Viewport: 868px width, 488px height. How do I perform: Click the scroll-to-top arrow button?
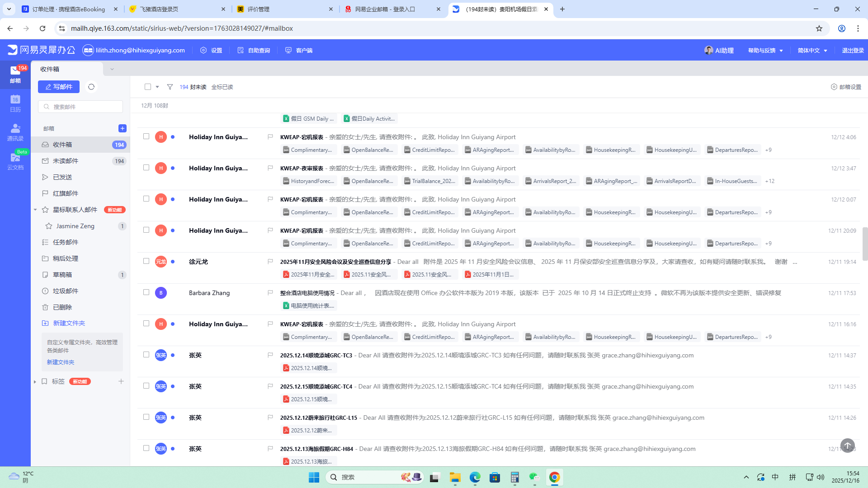(847, 445)
